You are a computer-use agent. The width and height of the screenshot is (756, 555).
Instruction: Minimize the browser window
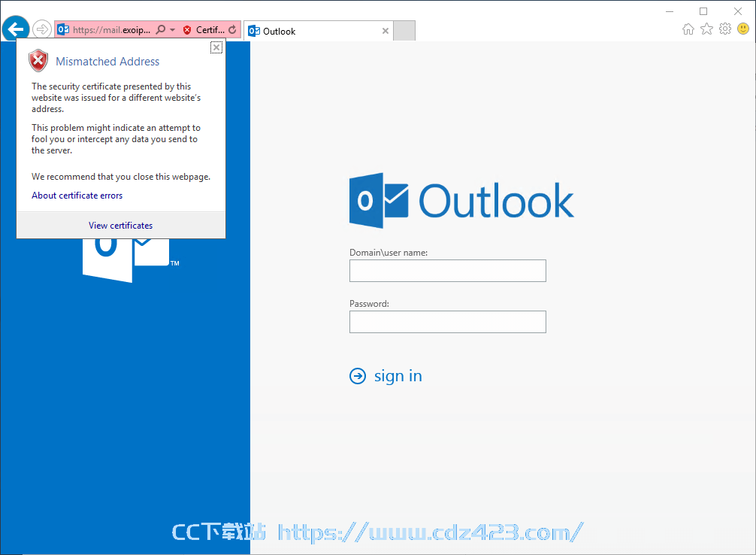pyautogui.click(x=670, y=11)
